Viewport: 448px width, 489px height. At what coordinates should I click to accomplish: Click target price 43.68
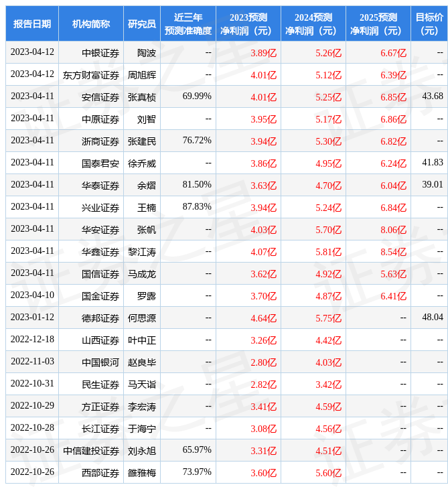pyautogui.click(x=433, y=96)
